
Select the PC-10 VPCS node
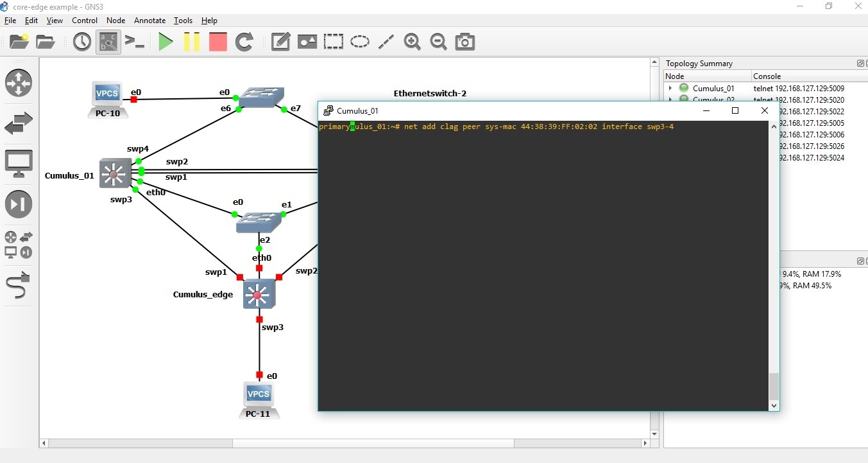click(x=107, y=100)
